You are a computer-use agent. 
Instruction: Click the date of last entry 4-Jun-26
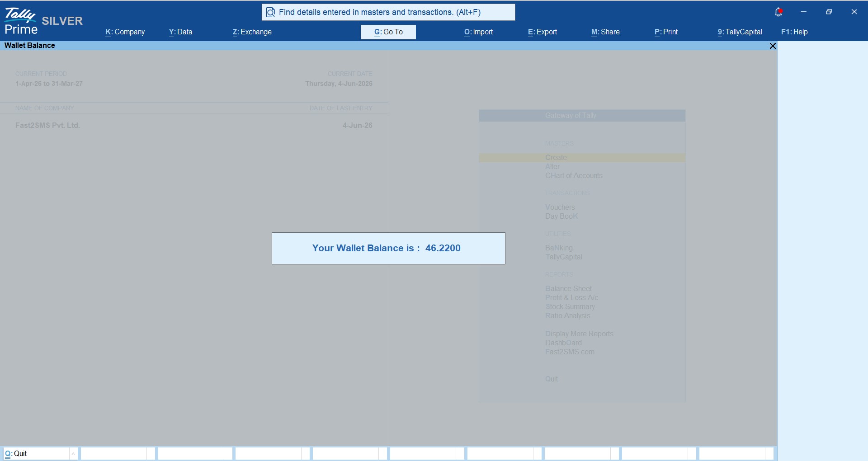[x=357, y=126]
